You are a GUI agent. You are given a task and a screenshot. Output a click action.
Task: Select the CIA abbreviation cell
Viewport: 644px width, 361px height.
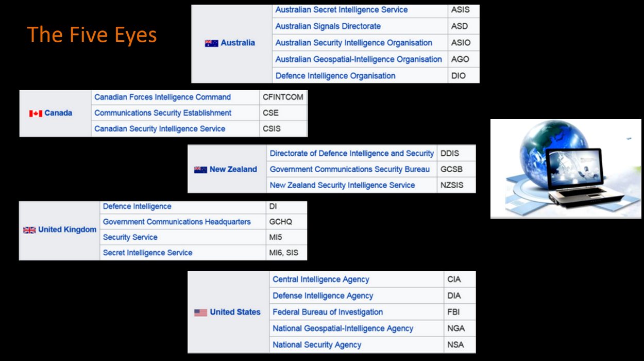click(460, 280)
